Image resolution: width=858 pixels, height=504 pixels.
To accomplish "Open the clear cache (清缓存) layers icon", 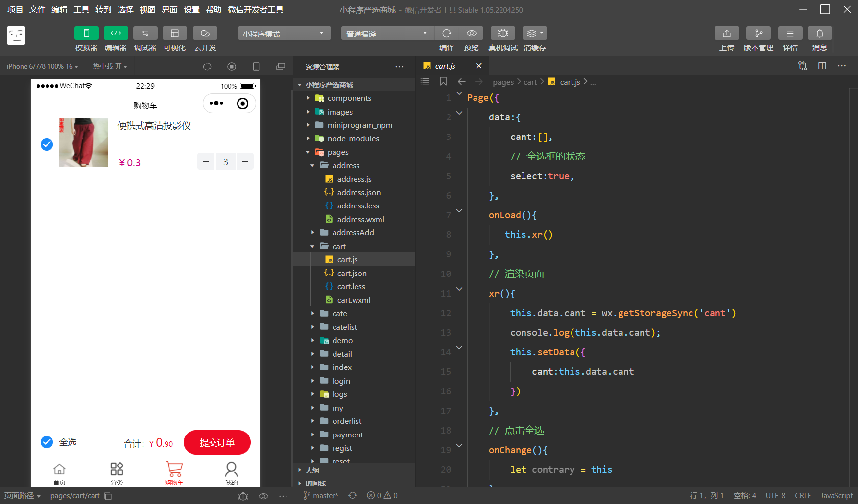I will (534, 33).
